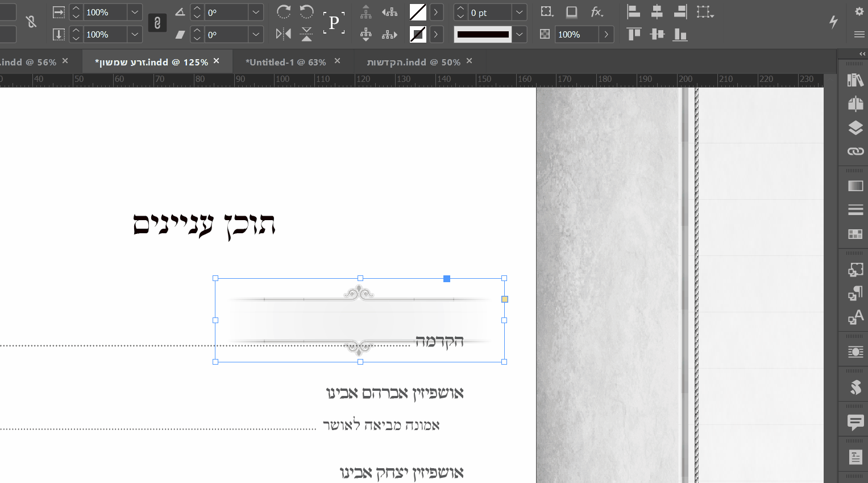Collapse the right panel dock
Screen dimensions: 868x483
coord(862,53)
